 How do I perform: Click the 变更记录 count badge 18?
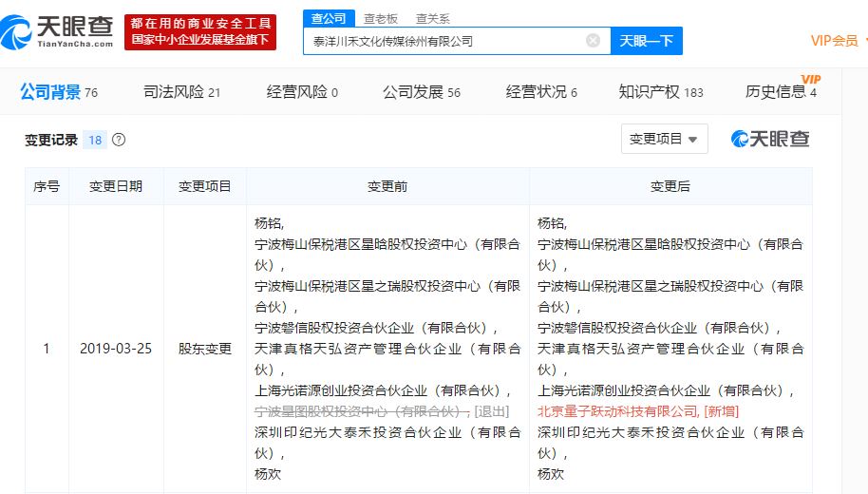coord(95,140)
